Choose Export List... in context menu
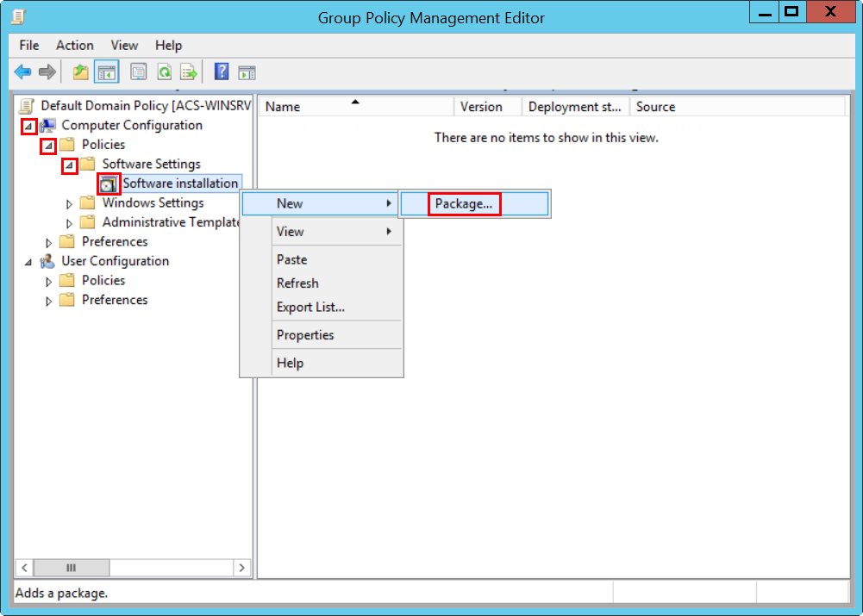Viewport: 863px width, 616px height. coord(310,308)
